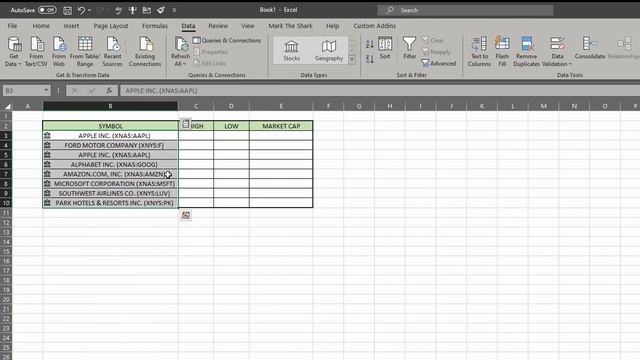Image resolution: width=640 pixels, height=360 pixels.
Task: Open the Help tab
Action: (333, 26)
